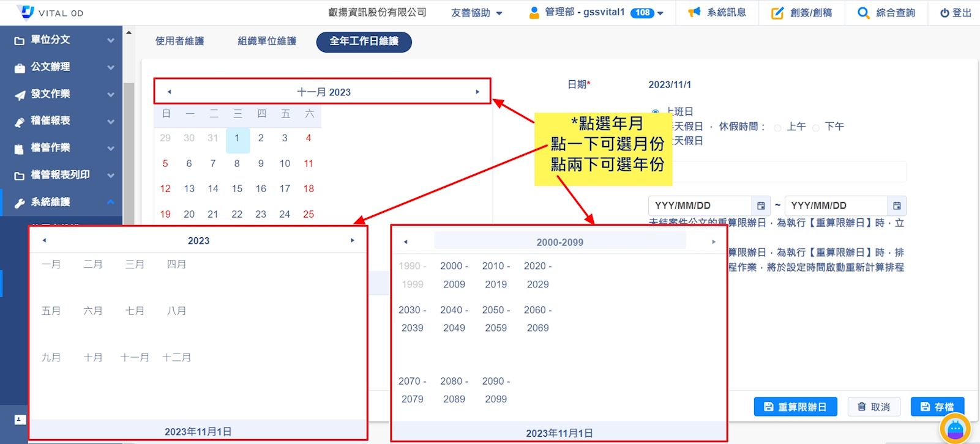Open the start date calendar icon
Image resolution: width=980 pixels, height=444 pixels.
tap(761, 206)
